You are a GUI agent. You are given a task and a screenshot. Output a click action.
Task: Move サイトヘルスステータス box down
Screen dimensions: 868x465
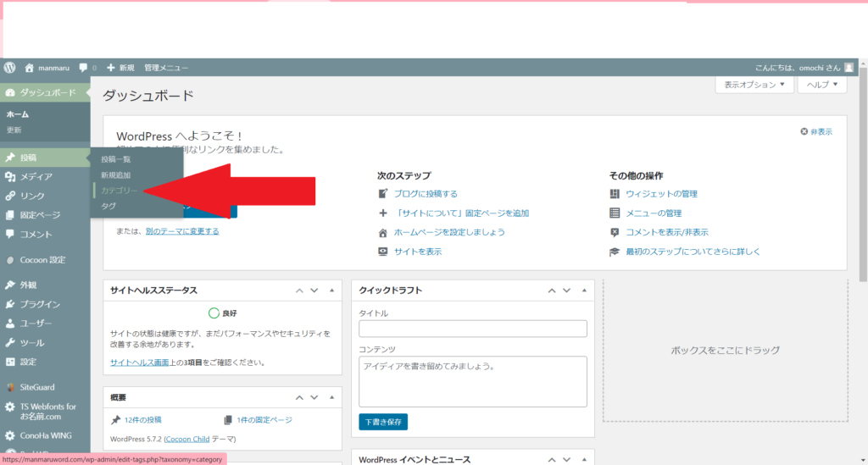point(314,291)
